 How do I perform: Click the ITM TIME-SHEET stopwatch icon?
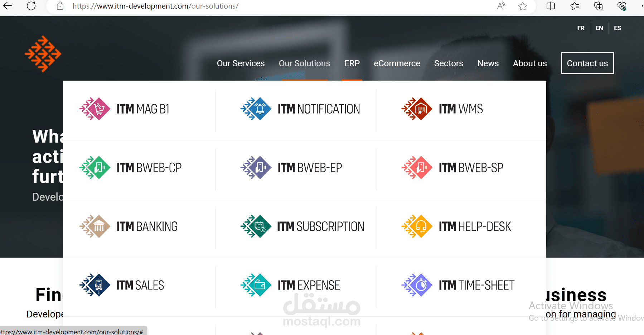(417, 285)
